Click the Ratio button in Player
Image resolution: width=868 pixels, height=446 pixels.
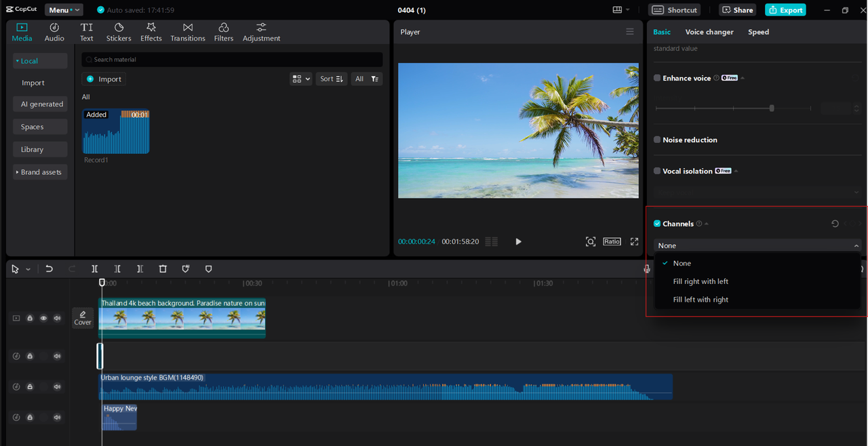coord(612,241)
